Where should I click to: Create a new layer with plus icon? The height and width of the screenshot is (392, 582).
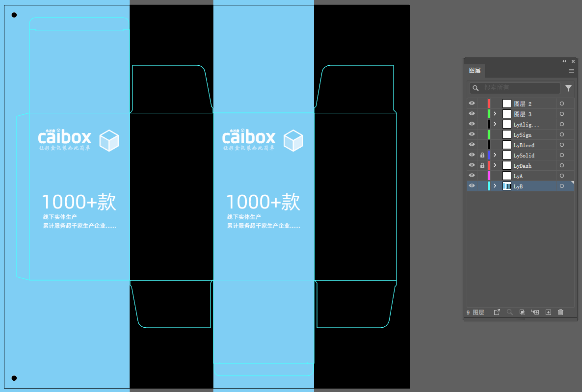[548, 312]
